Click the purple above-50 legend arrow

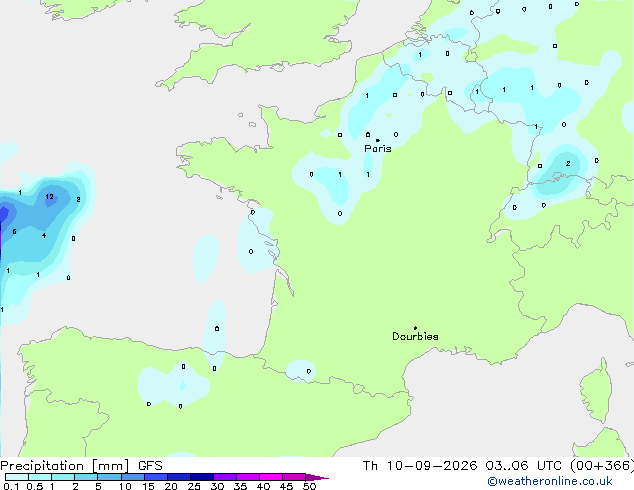point(317,477)
